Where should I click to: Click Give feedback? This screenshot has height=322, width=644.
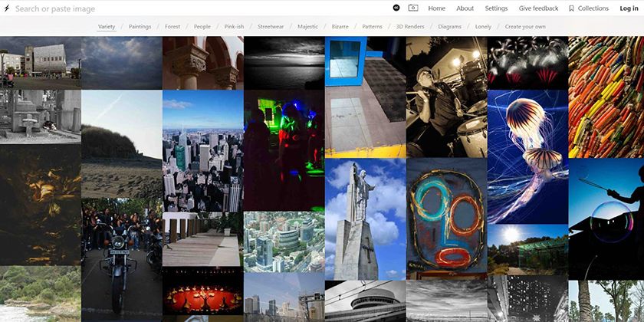click(x=538, y=8)
